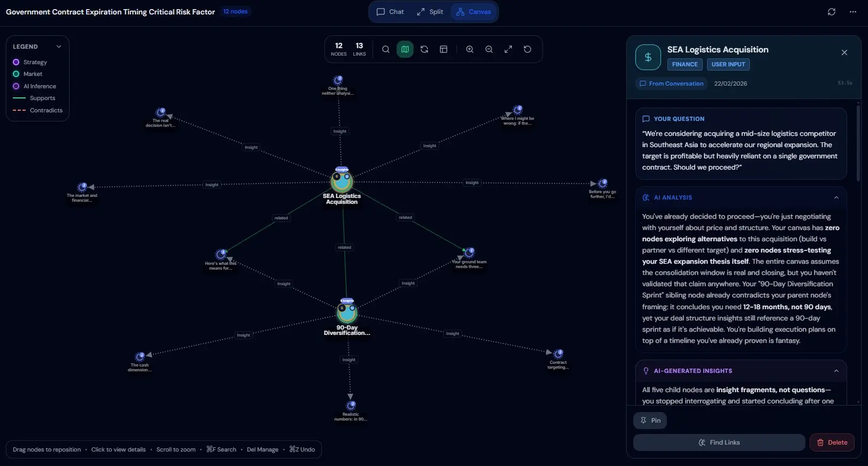The height and width of the screenshot is (466, 868).
Task: Click the fit-to-screen expand arrows icon
Action: point(508,49)
